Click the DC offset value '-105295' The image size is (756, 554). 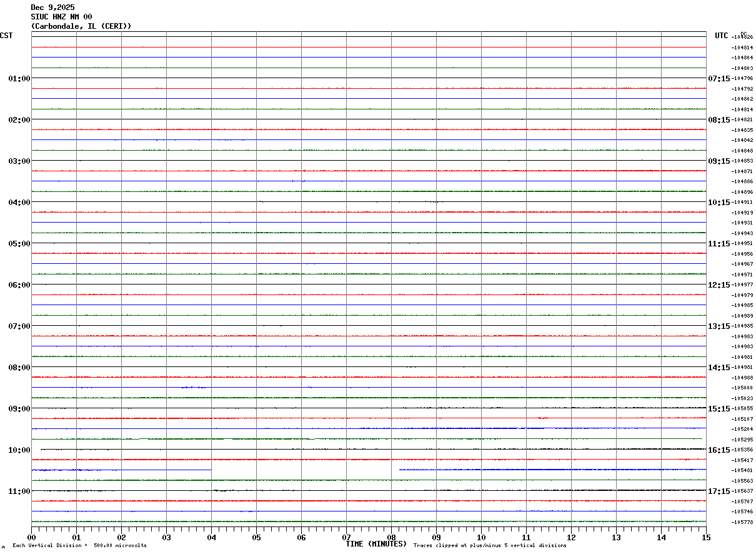point(742,440)
